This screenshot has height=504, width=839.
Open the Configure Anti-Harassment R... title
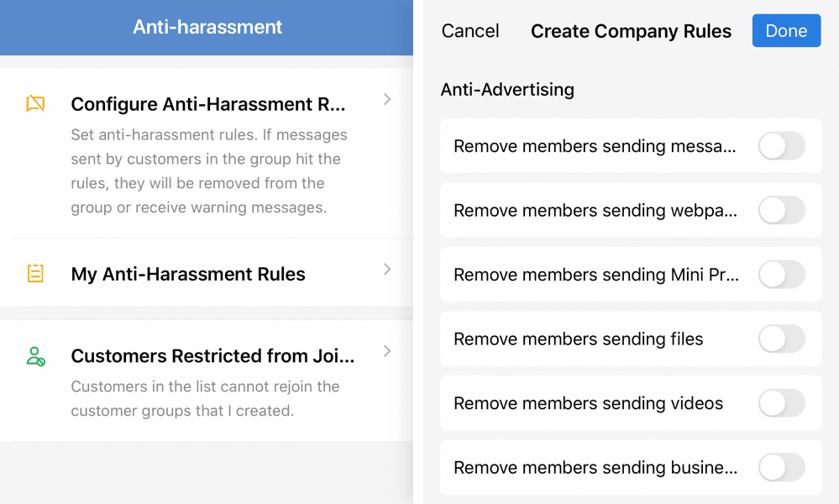(208, 104)
